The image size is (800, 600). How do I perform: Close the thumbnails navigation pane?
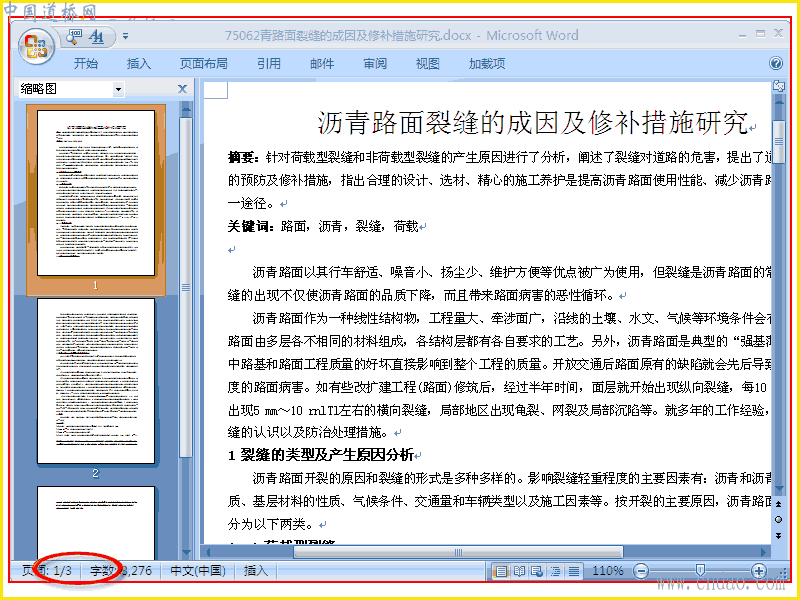pos(182,89)
